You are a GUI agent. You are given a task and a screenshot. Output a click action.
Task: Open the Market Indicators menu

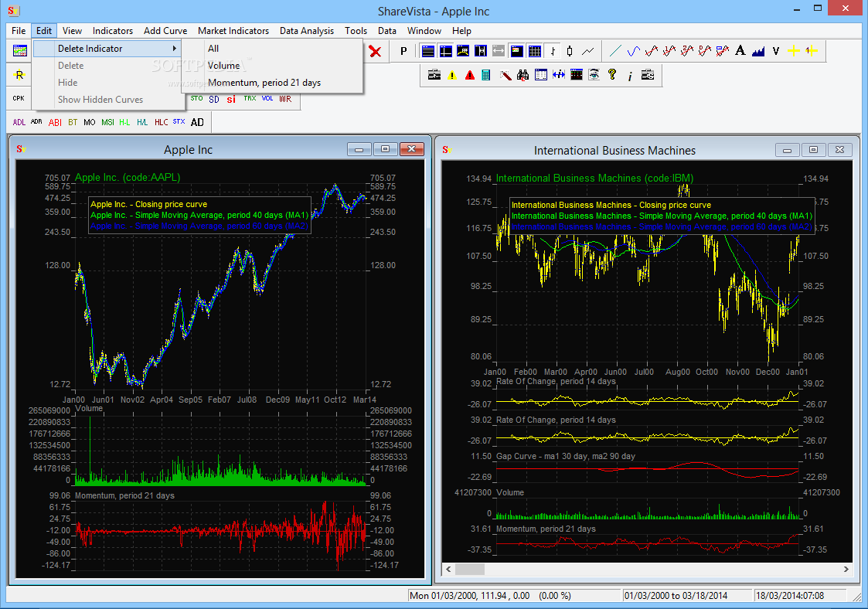point(233,31)
